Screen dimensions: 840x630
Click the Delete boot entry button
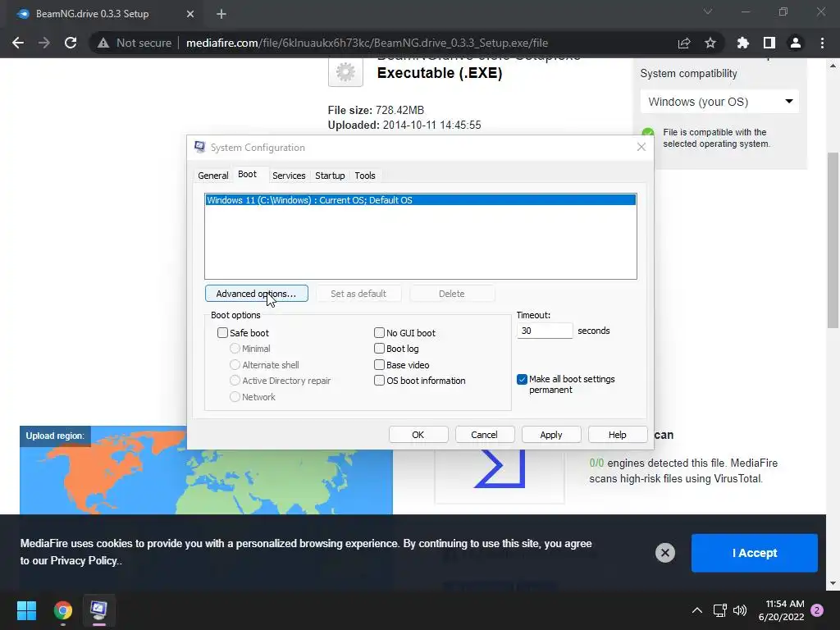point(452,294)
